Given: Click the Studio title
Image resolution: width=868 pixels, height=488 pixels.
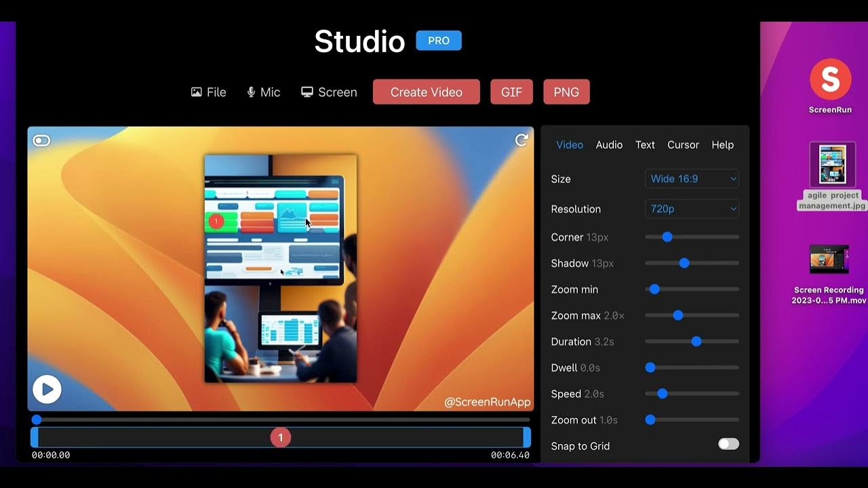Looking at the screenshot, I should pos(359,41).
